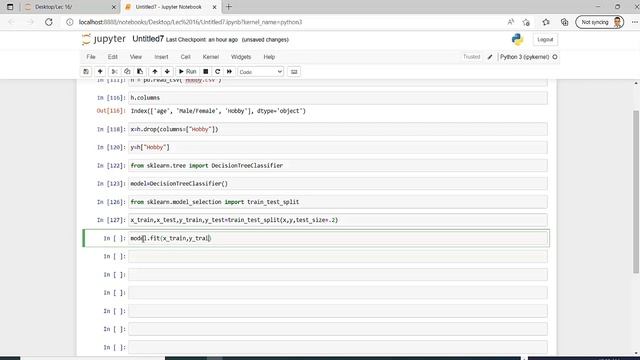Open the Cell menu
This screenshot has width=640, height=360.
(x=185, y=57)
